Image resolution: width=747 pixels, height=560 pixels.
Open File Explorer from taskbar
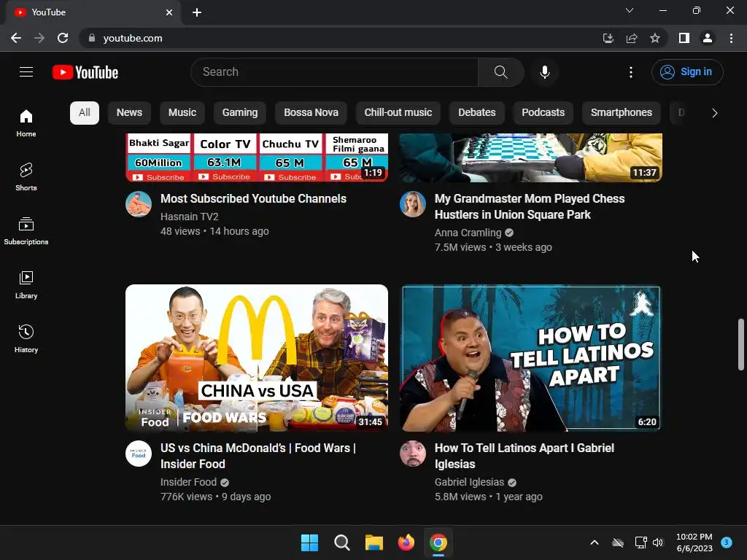(x=374, y=542)
